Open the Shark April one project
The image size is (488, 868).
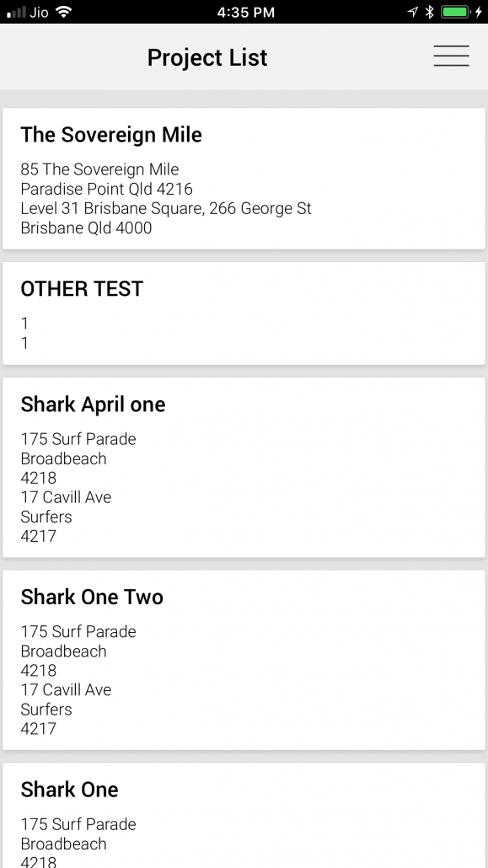coord(244,467)
